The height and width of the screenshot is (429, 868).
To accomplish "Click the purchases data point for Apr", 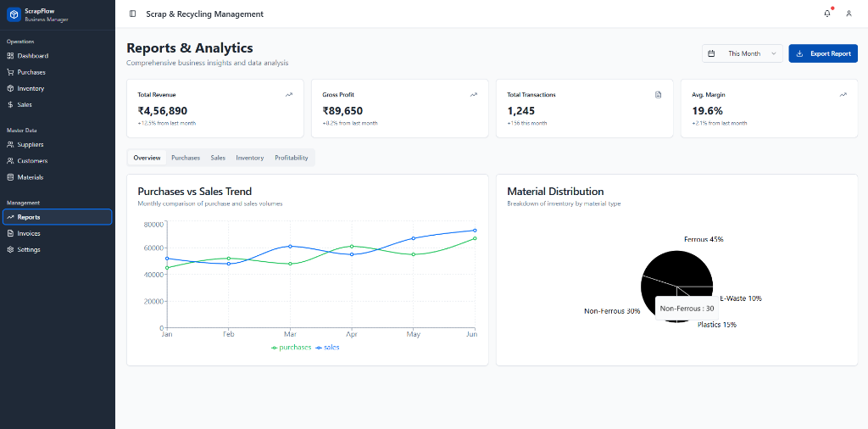I will pyautogui.click(x=352, y=247).
